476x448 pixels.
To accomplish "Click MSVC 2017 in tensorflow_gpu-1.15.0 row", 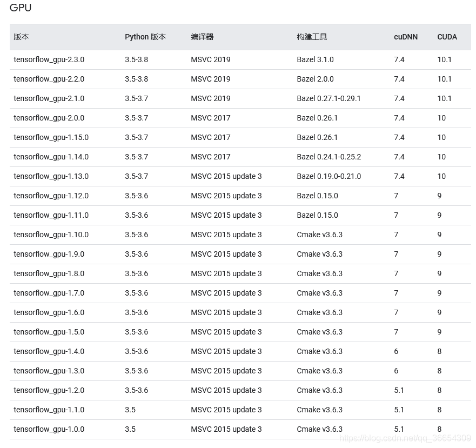I will coord(210,137).
